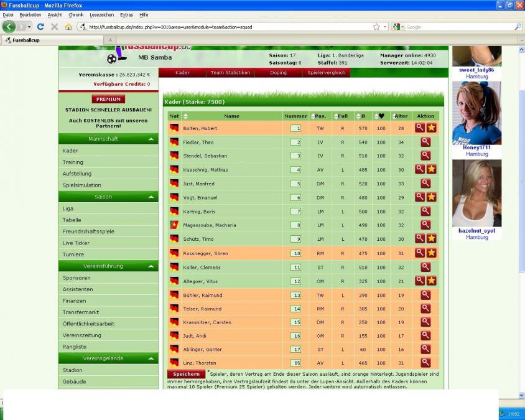Screen dimensions: 525x420
Task: Collapse the Saison sidebar section
Action: pyautogui.click(x=152, y=197)
